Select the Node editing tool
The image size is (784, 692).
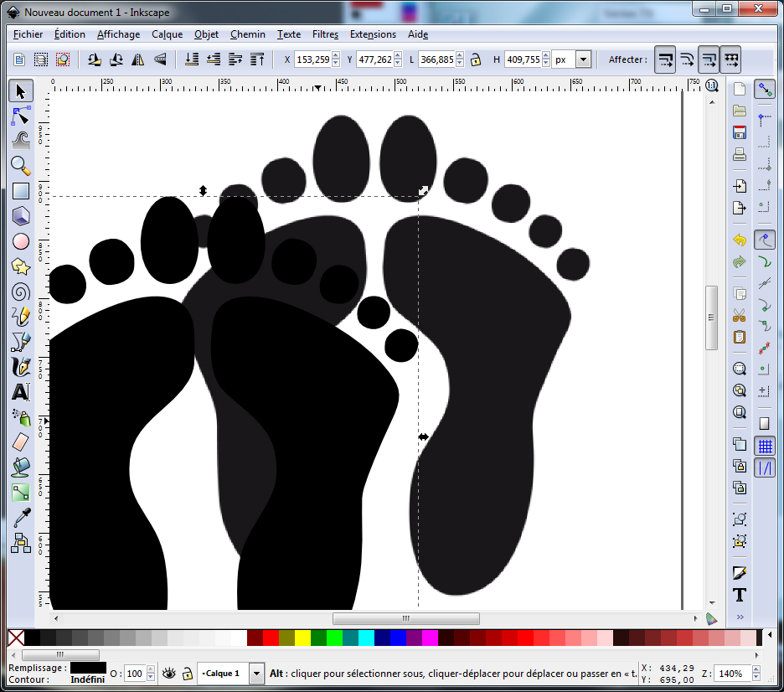coord(21,115)
